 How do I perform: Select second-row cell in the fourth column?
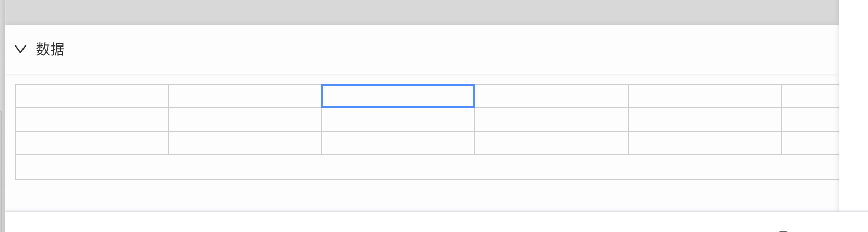552,120
